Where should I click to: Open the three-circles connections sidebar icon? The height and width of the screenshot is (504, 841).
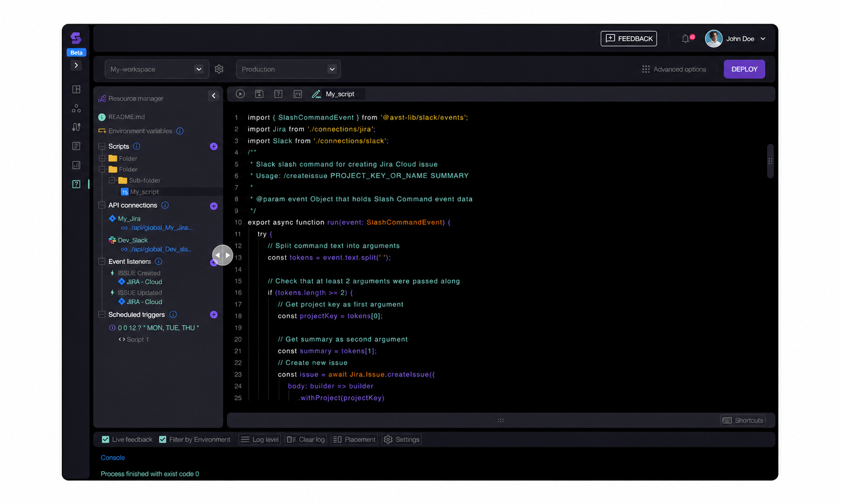76,108
